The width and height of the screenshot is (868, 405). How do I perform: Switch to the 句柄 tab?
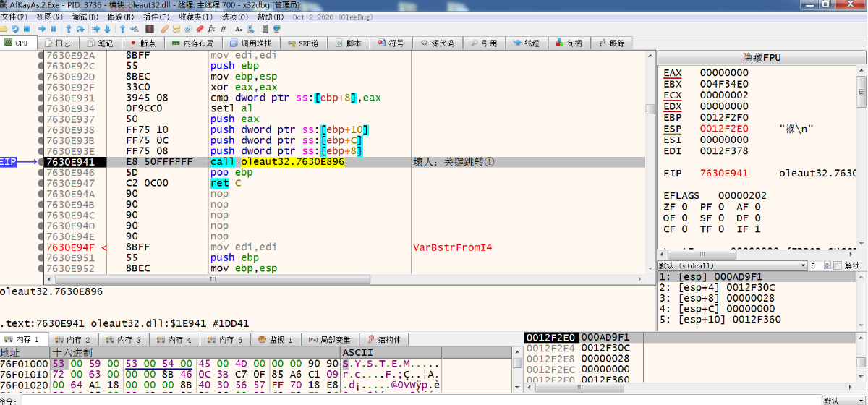[569, 43]
